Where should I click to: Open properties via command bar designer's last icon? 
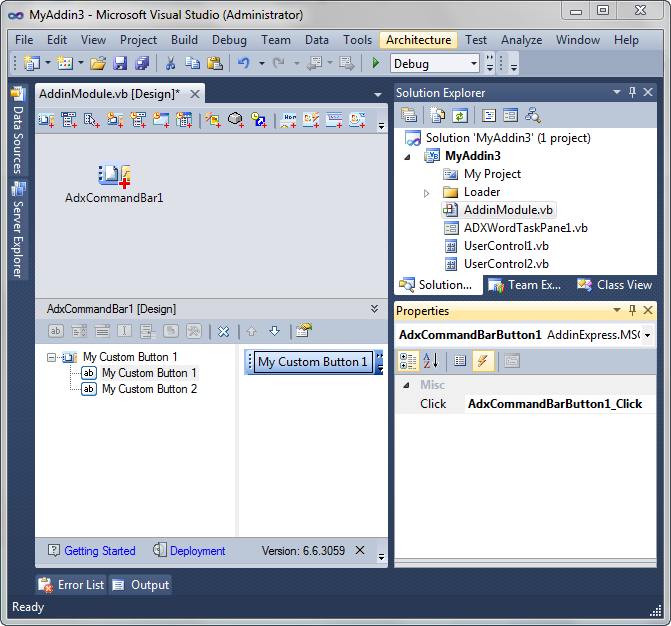pyautogui.click(x=303, y=331)
